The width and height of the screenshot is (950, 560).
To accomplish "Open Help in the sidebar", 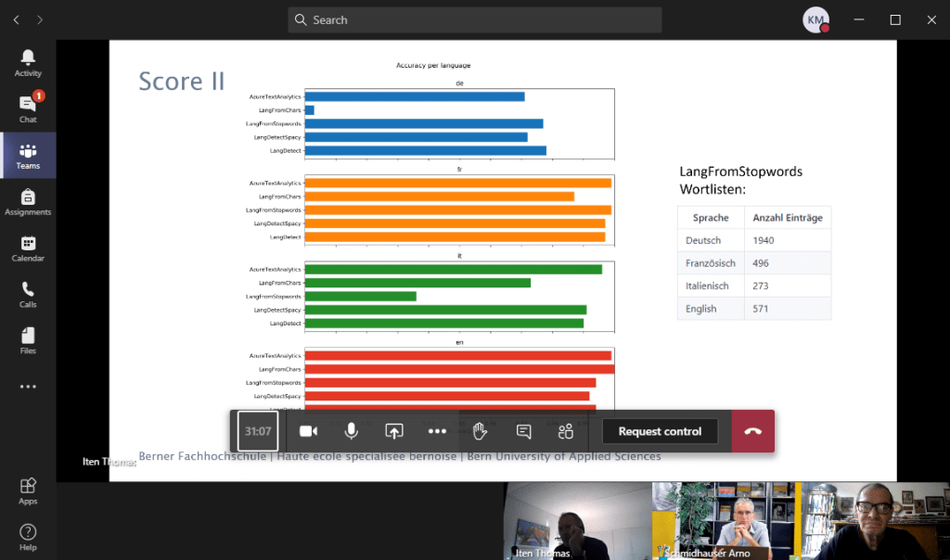I will (28, 536).
